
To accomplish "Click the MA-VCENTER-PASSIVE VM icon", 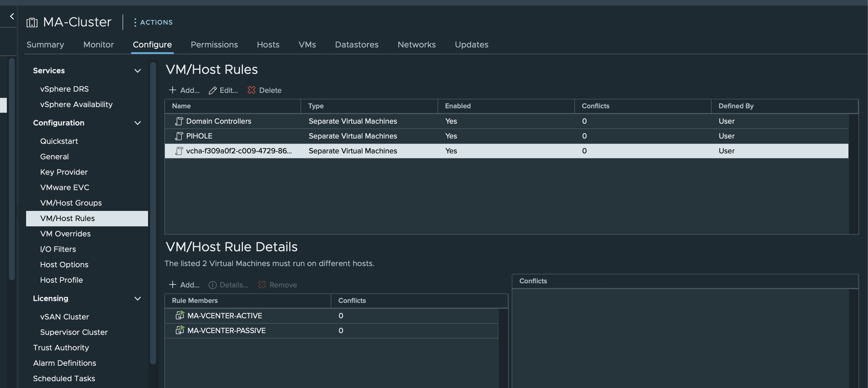I will (180, 330).
